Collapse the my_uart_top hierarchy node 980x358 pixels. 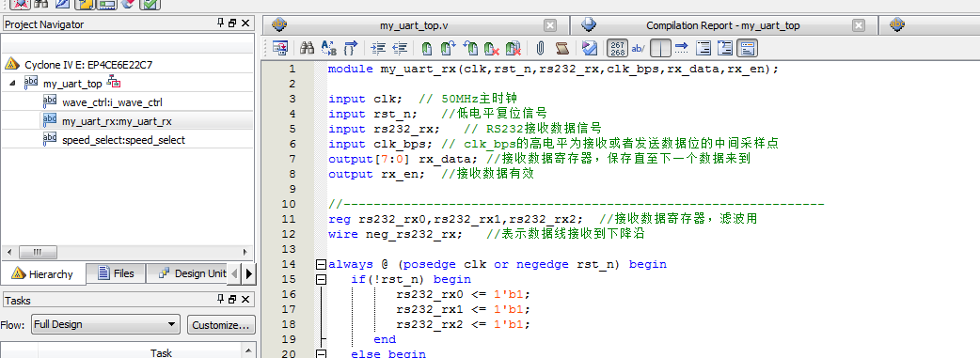coord(13,83)
